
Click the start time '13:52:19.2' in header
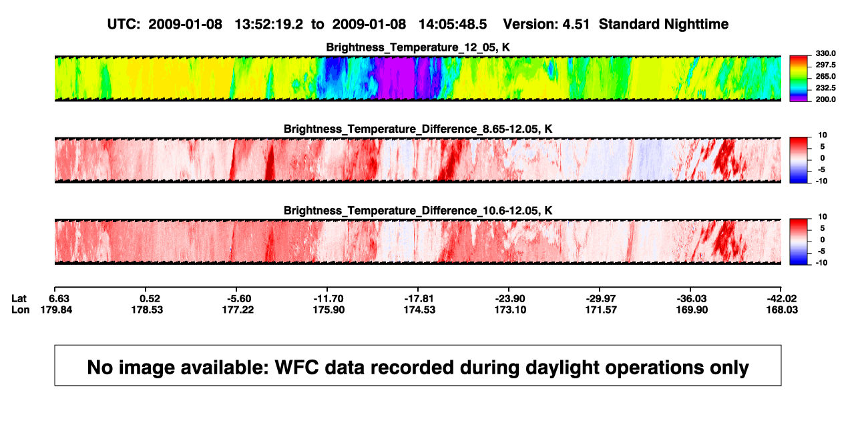click(x=268, y=24)
